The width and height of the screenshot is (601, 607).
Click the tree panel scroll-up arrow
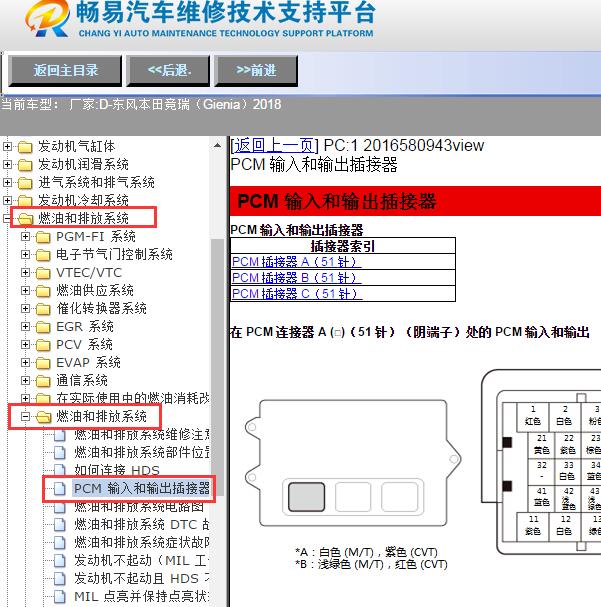pyautogui.click(x=217, y=146)
